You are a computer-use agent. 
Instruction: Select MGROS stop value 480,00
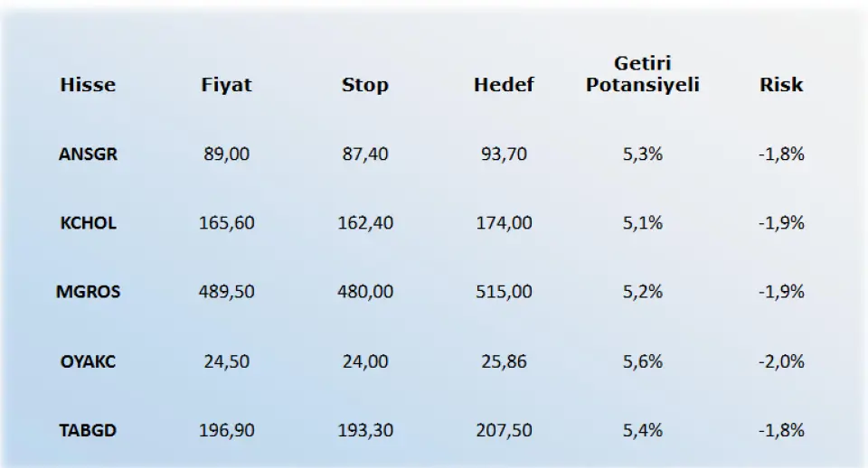click(364, 292)
